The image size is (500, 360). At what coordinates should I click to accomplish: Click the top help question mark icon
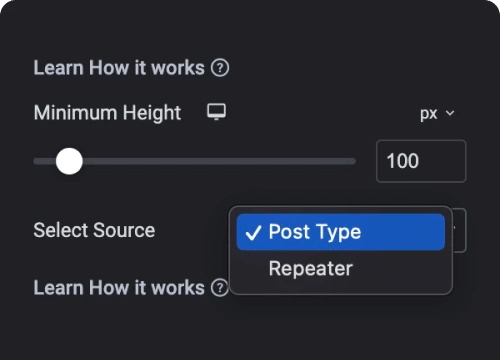220,68
